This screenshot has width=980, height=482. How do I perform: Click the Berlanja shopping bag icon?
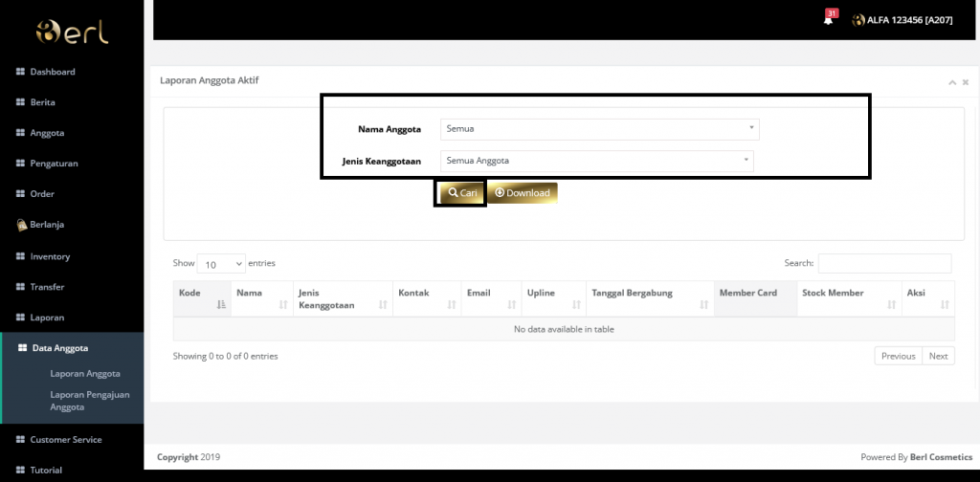21,225
